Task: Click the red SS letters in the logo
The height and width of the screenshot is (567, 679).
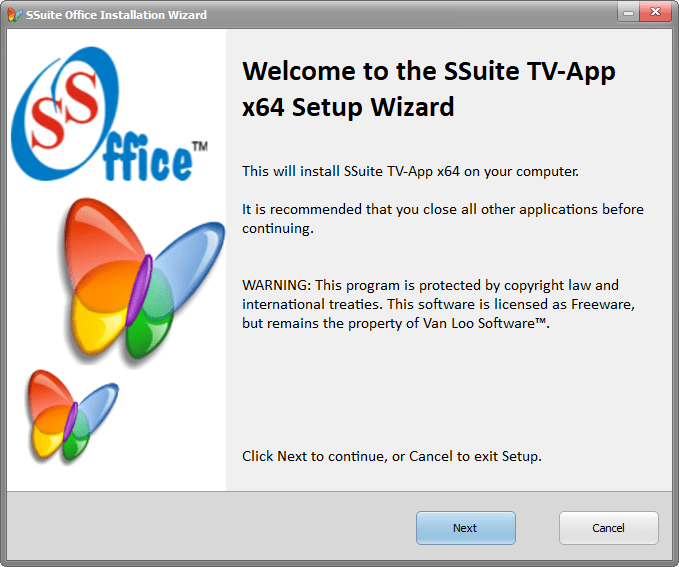Action: (x=65, y=108)
